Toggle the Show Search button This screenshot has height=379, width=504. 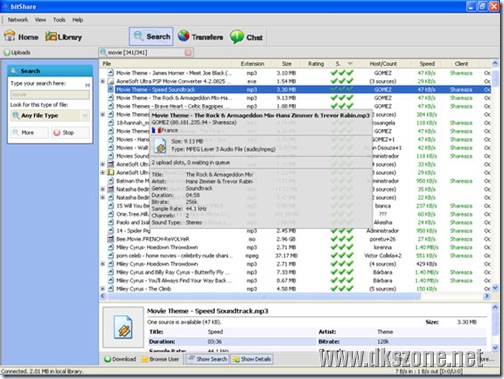coord(207,359)
